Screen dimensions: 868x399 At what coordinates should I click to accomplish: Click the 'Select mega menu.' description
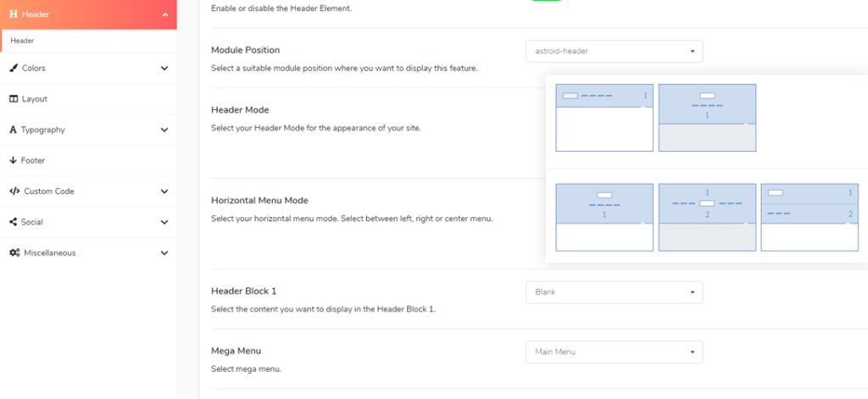pos(246,369)
